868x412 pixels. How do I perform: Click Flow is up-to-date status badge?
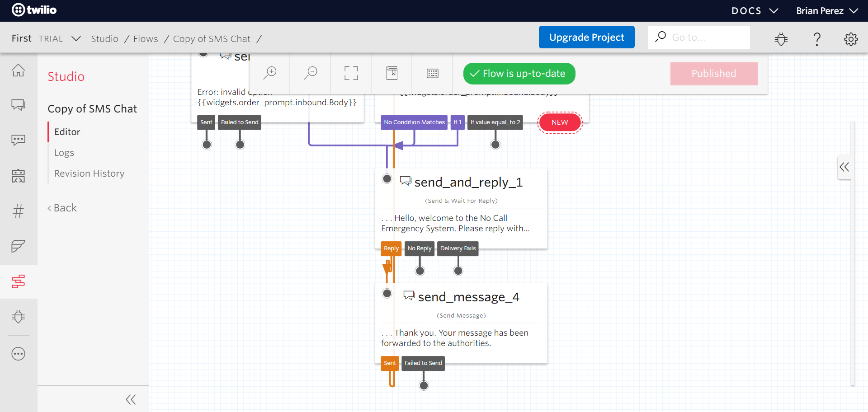519,74
